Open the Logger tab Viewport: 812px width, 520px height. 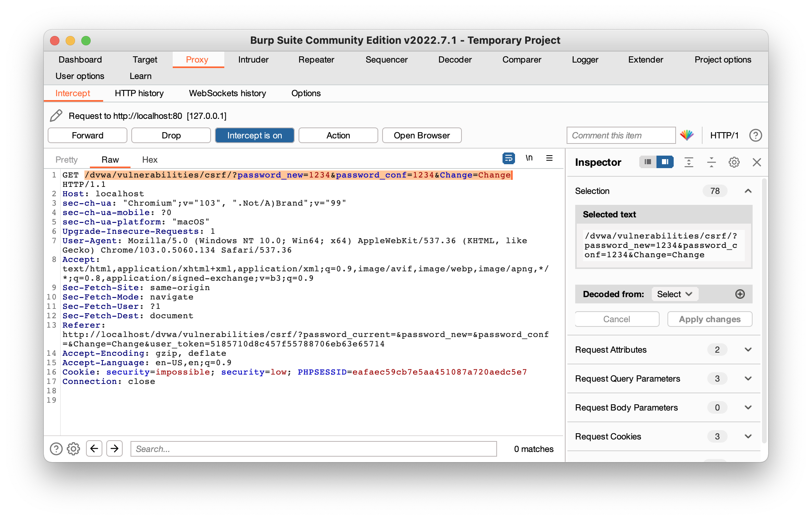pyautogui.click(x=585, y=59)
